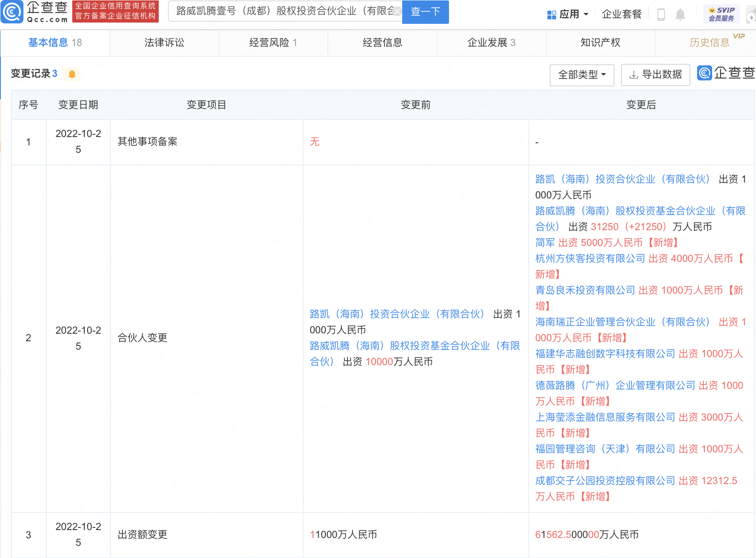The image size is (756, 558).
Task: Click the Qcc.com logo icon
Action: coord(12,12)
